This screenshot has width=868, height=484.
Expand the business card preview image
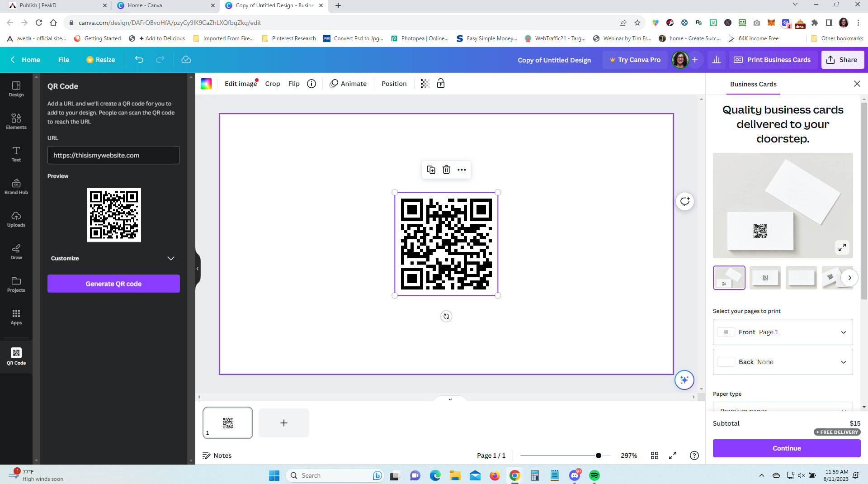point(842,247)
